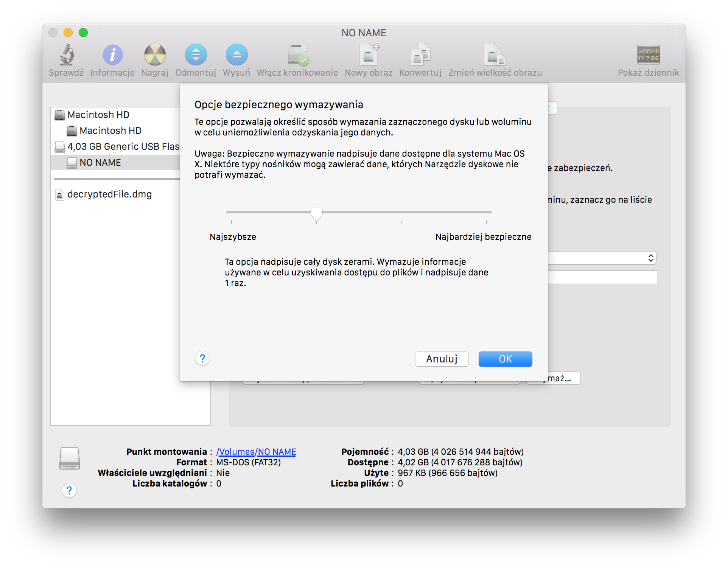The height and width of the screenshot is (569, 728).
Task: Select decryptedFile.dmg in the sidebar
Action: [109, 194]
